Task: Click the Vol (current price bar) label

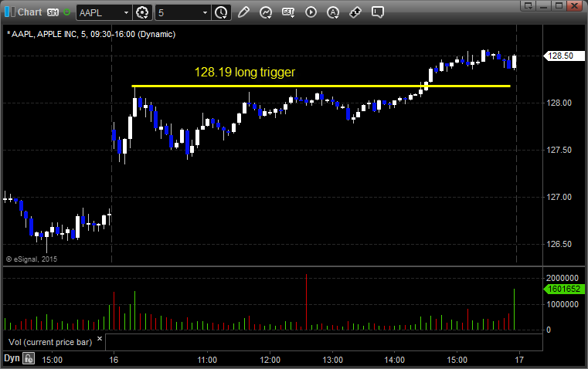Action: point(50,342)
